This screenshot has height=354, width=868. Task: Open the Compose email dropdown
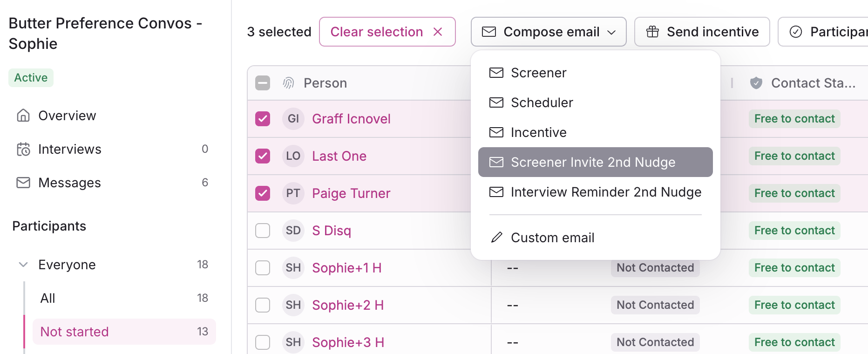click(x=548, y=32)
